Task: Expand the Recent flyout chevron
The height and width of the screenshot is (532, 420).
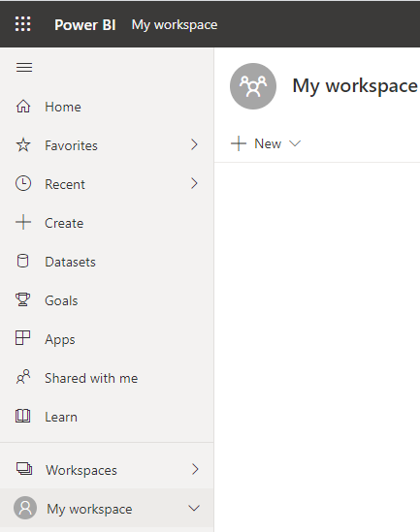Action: pos(194,183)
